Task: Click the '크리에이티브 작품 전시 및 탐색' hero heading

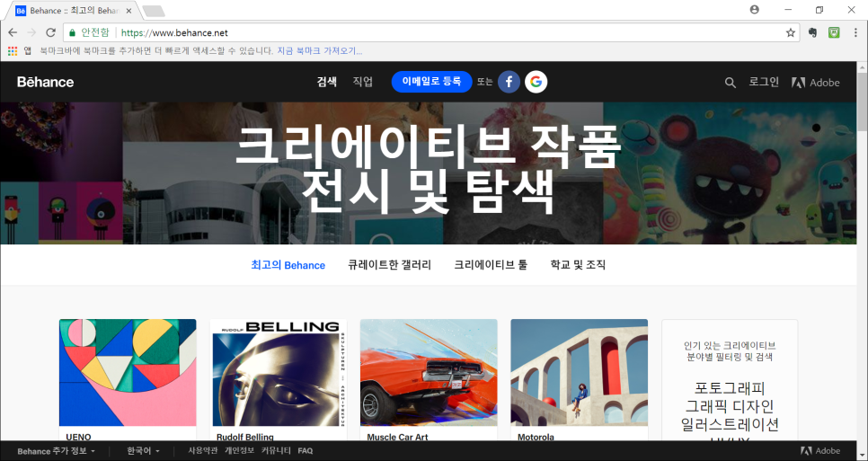Action: [429, 171]
